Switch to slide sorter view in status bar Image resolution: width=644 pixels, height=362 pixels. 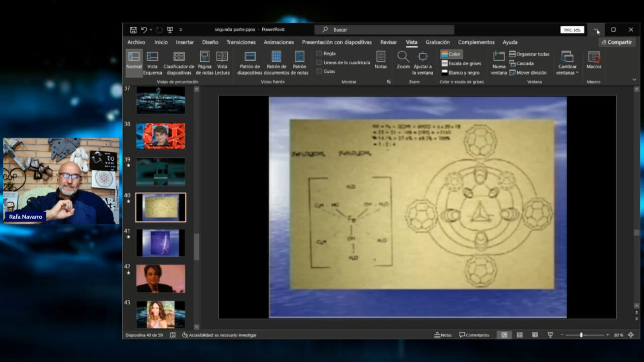pos(520,335)
